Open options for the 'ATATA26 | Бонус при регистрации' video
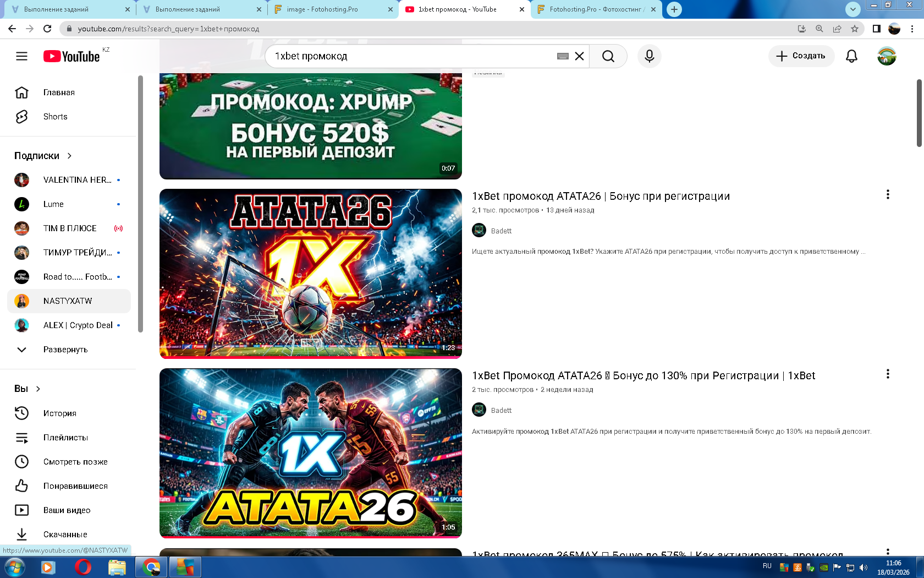924x578 pixels. pyautogui.click(x=888, y=194)
